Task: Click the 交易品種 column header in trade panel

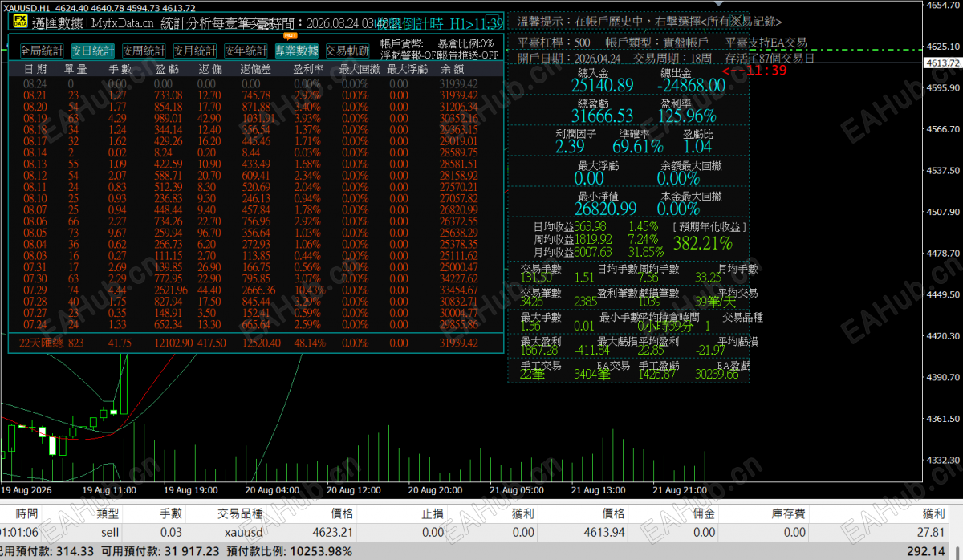Action: (240, 513)
